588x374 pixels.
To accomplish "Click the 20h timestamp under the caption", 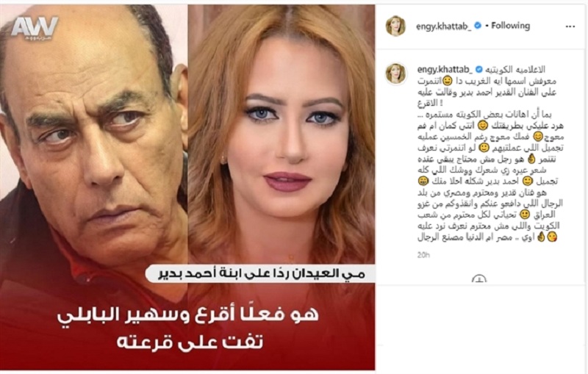I will 423,255.
